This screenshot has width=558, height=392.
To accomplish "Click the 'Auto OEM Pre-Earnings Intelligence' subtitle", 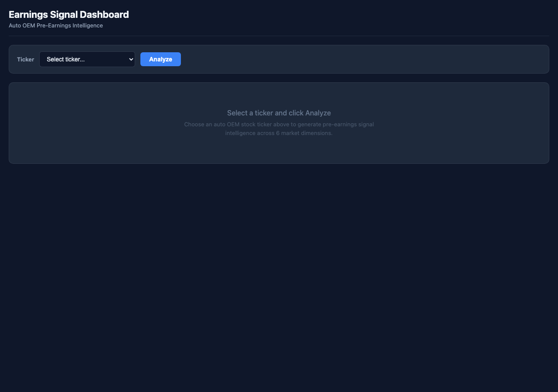I will (x=55, y=25).
